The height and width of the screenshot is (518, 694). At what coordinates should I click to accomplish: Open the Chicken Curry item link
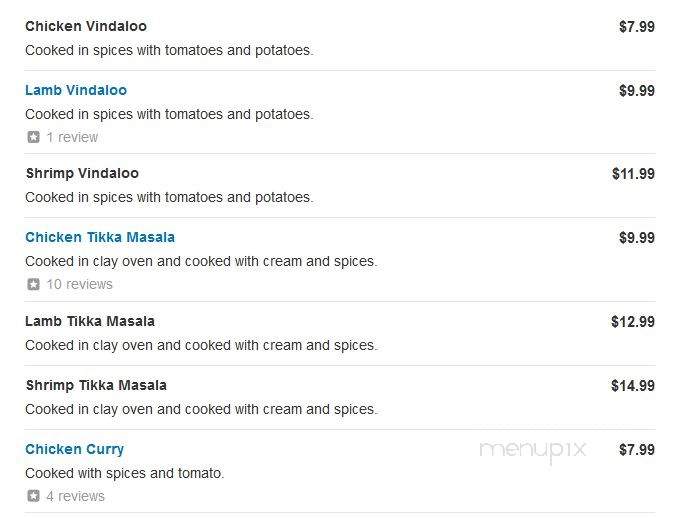[74, 449]
